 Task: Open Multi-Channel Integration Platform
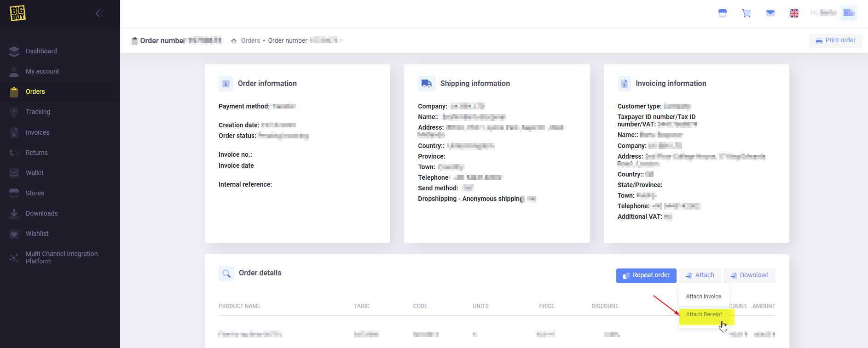tap(61, 257)
